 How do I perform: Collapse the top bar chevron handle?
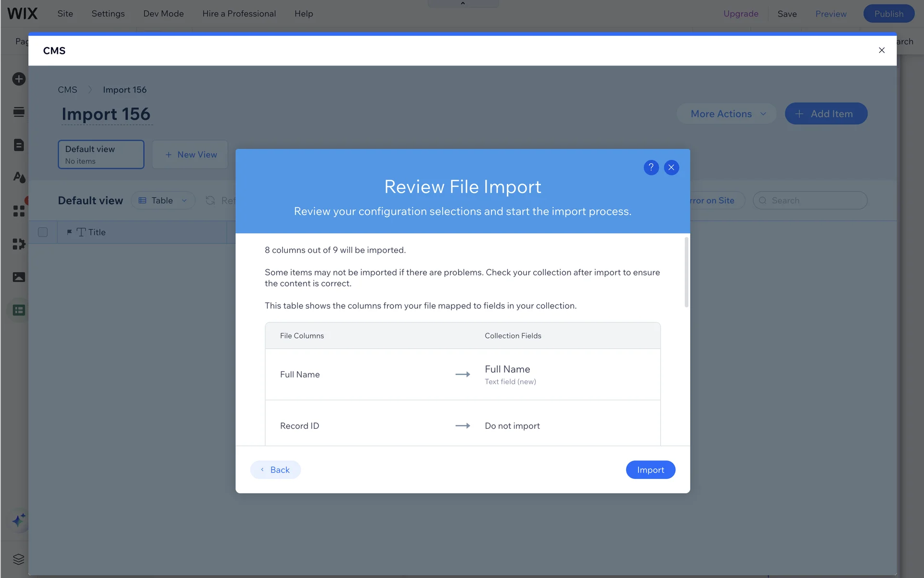[x=462, y=3]
